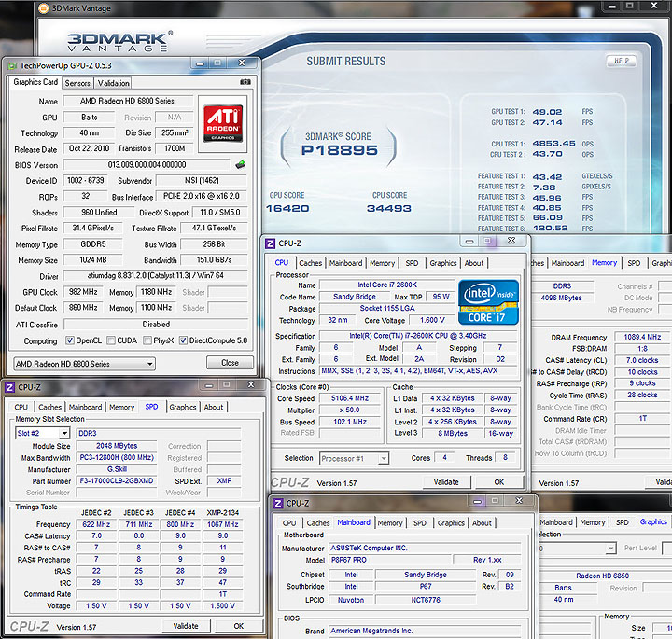Click the Driver atiumdag 8.831.2.0 field

tap(155, 276)
